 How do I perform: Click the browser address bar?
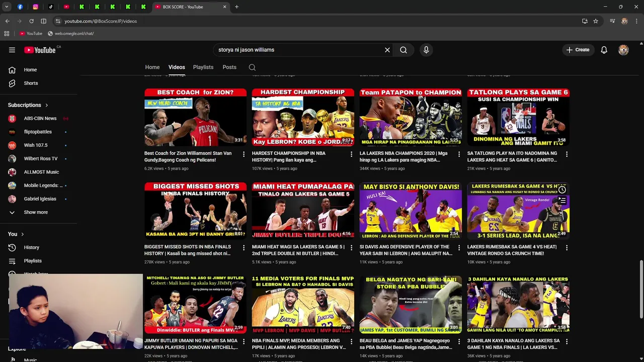pos(317,21)
